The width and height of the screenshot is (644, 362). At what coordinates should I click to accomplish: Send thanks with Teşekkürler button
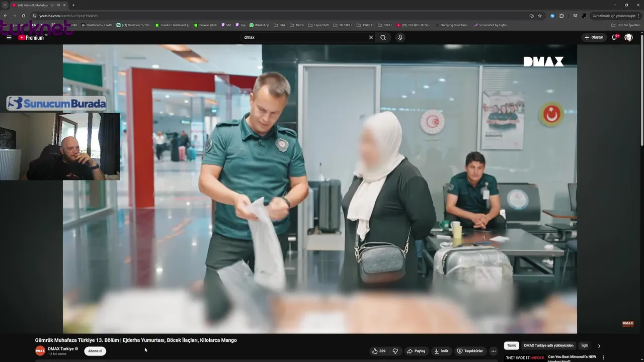(x=470, y=351)
